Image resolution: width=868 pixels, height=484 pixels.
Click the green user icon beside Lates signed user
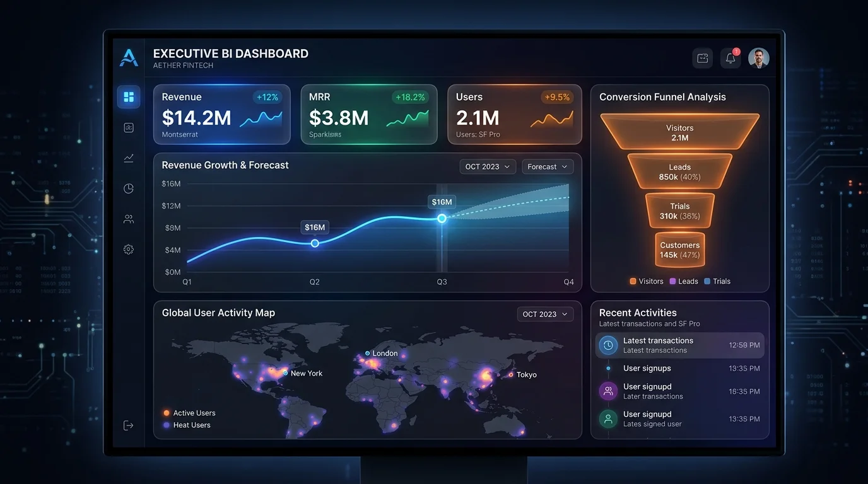(608, 419)
